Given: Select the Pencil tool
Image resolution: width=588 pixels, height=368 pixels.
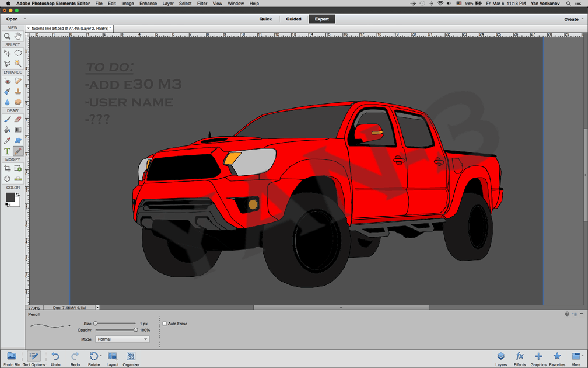Looking at the screenshot, I should (x=17, y=151).
